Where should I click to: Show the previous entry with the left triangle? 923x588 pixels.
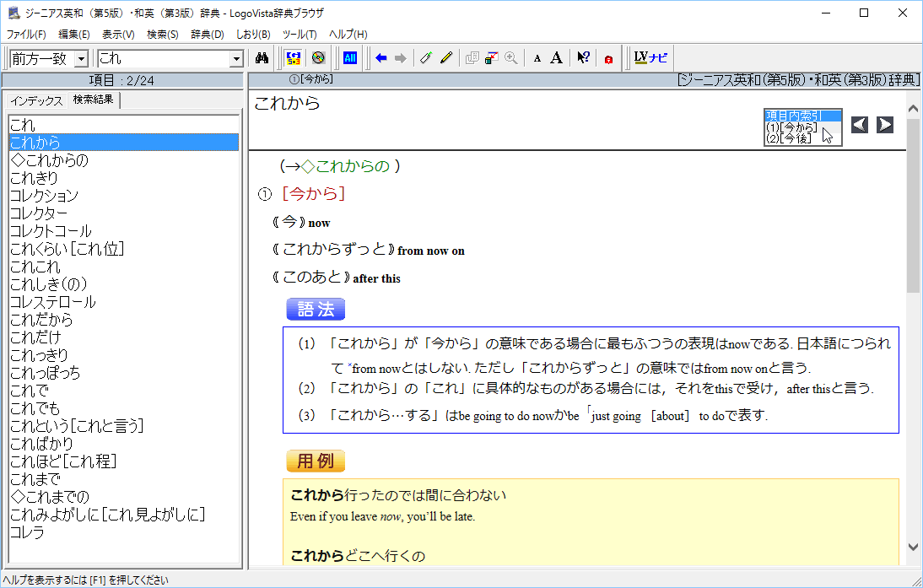tap(859, 125)
